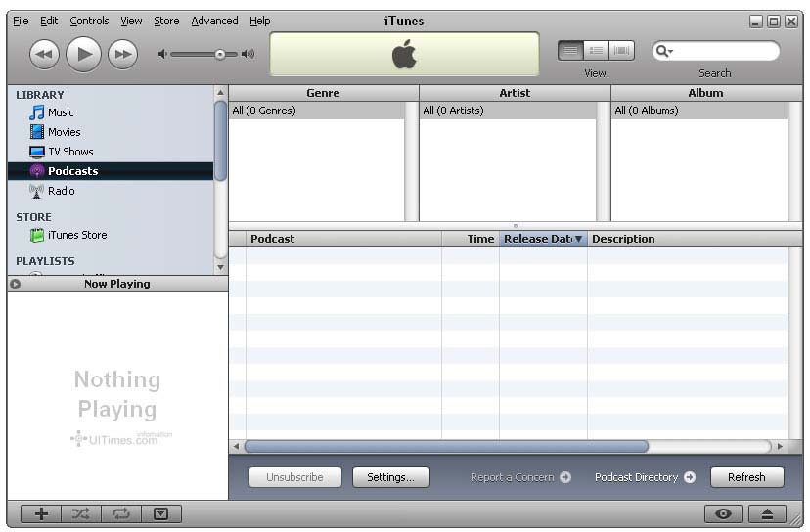This screenshot has width=810, height=532.
Task: Show or hide artwork viewer button
Action: click(x=161, y=514)
